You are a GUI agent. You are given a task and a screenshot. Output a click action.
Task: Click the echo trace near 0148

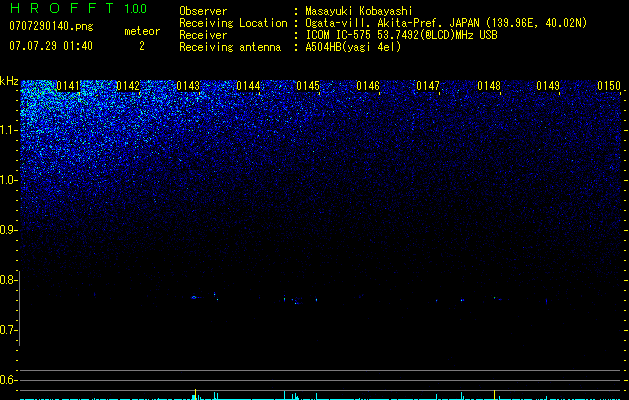click(497, 298)
